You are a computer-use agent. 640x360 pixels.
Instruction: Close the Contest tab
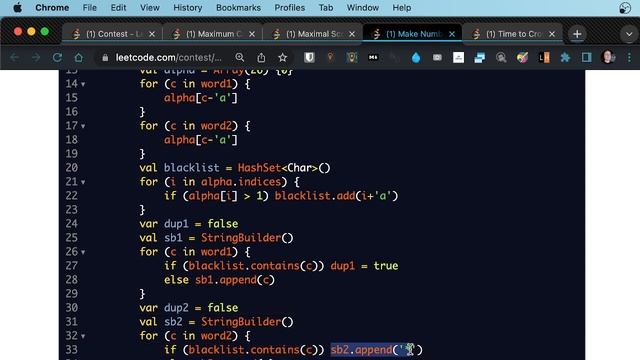click(152, 34)
